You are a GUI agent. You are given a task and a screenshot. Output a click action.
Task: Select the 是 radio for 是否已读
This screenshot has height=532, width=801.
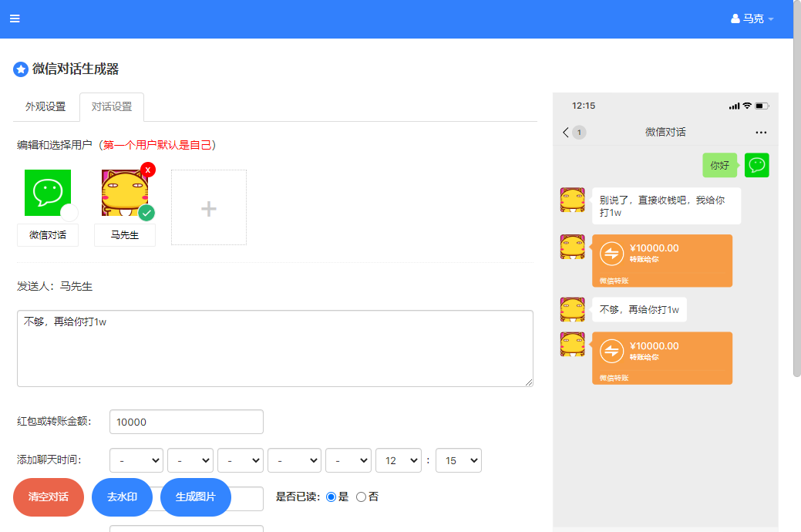(331, 497)
